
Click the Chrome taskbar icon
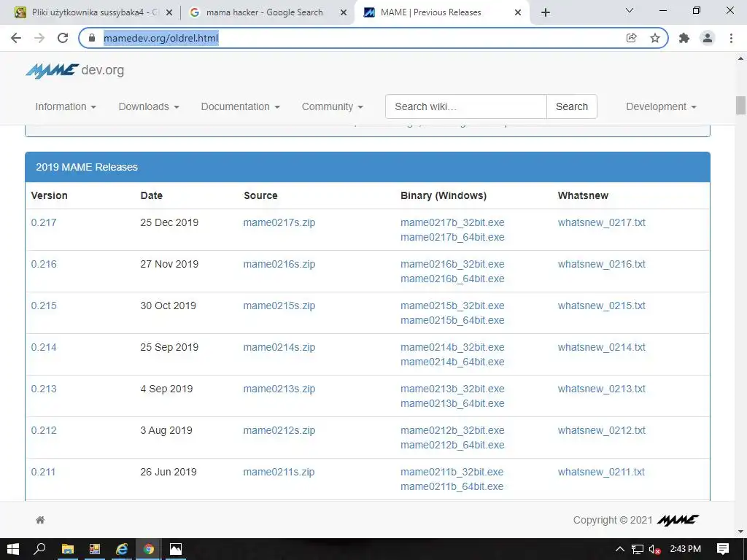point(149,549)
